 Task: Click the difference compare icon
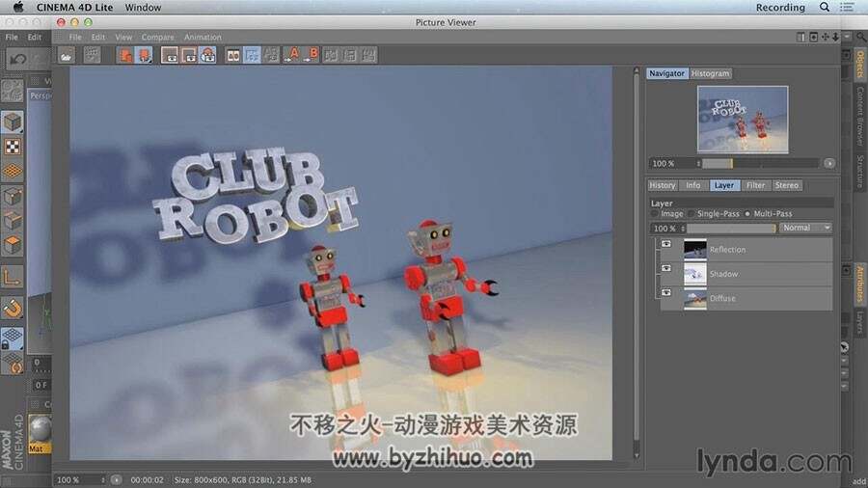pyautogui.click(x=271, y=55)
